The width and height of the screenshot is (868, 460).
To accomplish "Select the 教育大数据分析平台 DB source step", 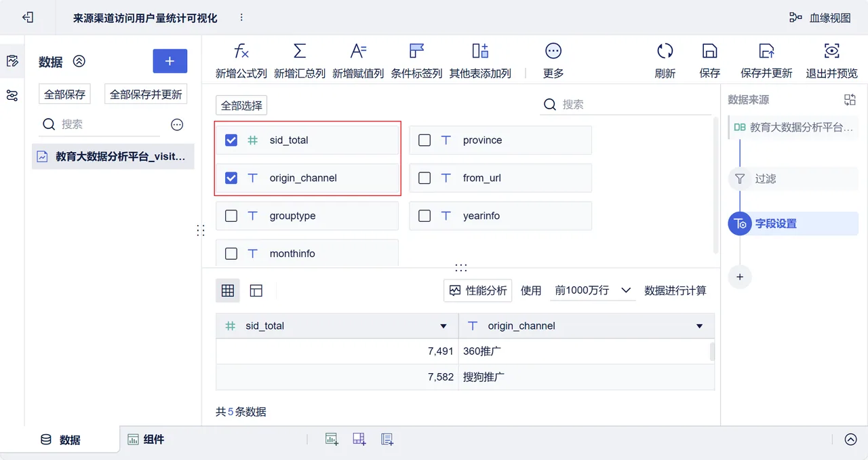I will click(794, 127).
